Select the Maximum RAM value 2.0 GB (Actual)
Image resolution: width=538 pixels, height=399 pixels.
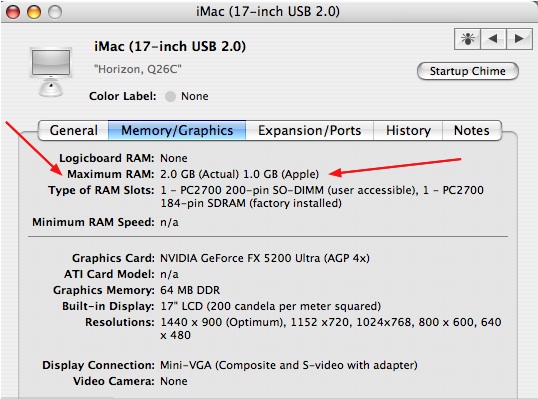coord(199,174)
